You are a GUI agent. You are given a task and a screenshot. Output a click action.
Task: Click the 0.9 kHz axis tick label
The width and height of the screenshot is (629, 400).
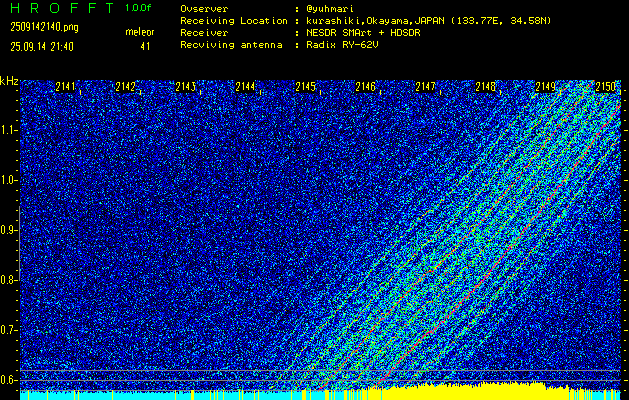click(x=8, y=230)
